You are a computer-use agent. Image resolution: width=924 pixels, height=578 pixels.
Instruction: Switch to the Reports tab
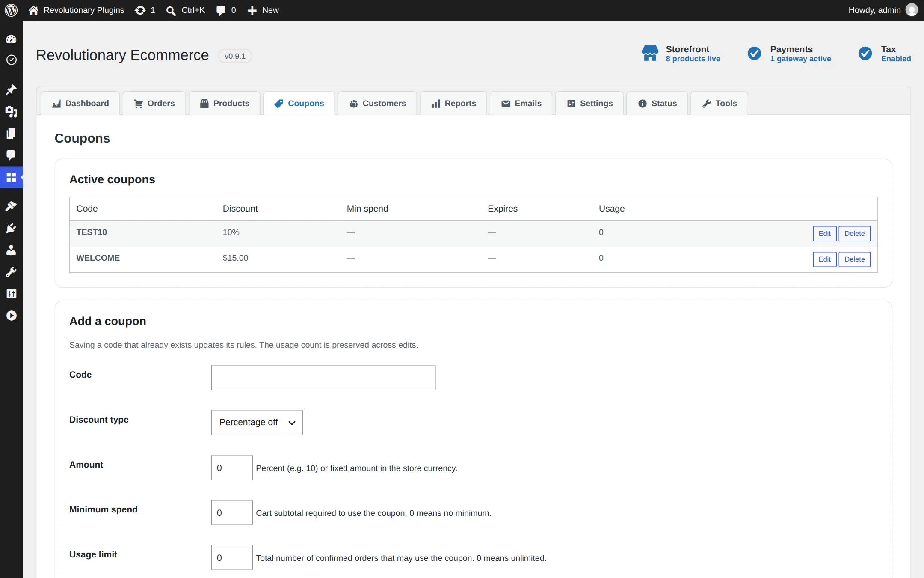point(453,103)
